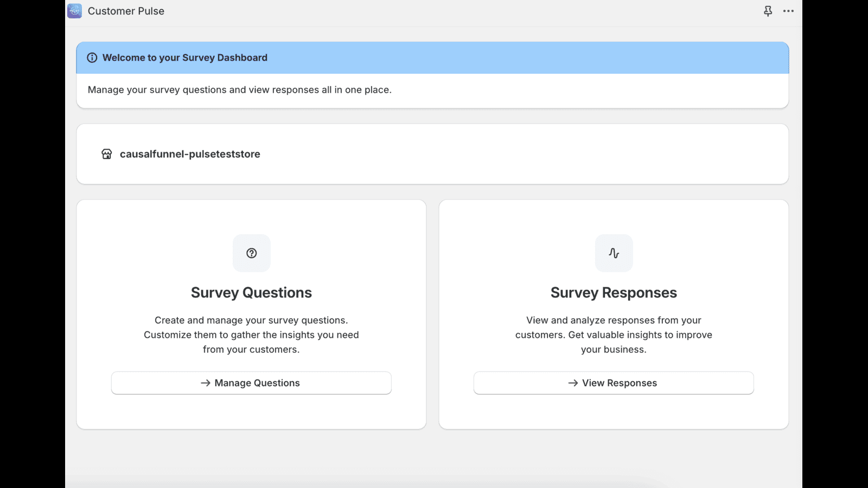Pin the Customer Pulse app

(x=768, y=11)
